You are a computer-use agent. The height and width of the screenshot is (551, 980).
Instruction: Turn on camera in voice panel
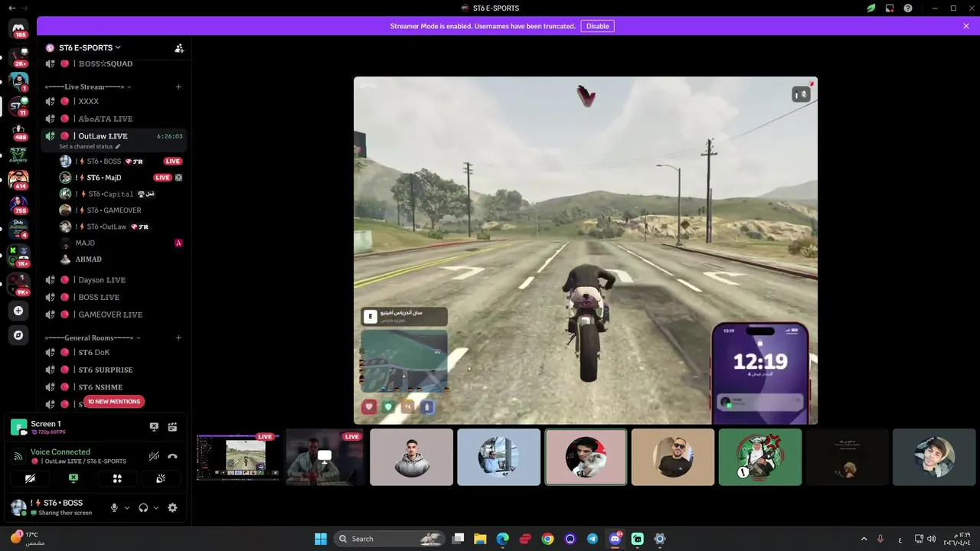[x=30, y=478]
